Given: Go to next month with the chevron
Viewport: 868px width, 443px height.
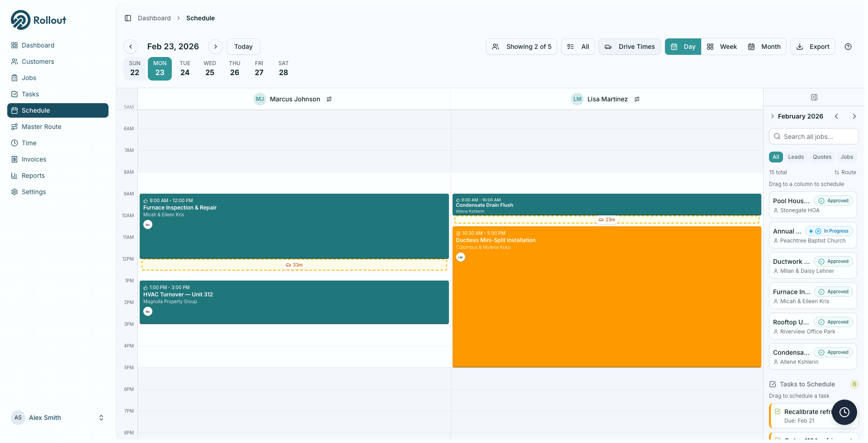Looking at the screenshot, I should (x=854, y=116).
